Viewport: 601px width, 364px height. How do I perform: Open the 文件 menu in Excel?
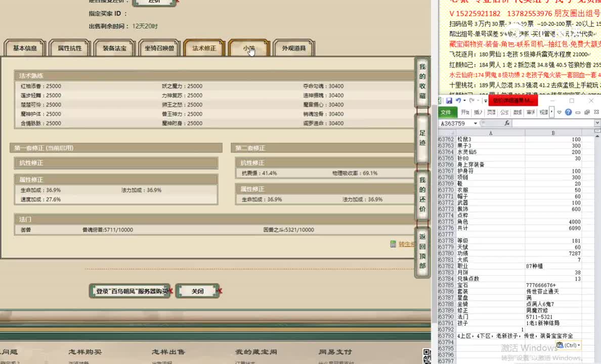coord(447,112)
